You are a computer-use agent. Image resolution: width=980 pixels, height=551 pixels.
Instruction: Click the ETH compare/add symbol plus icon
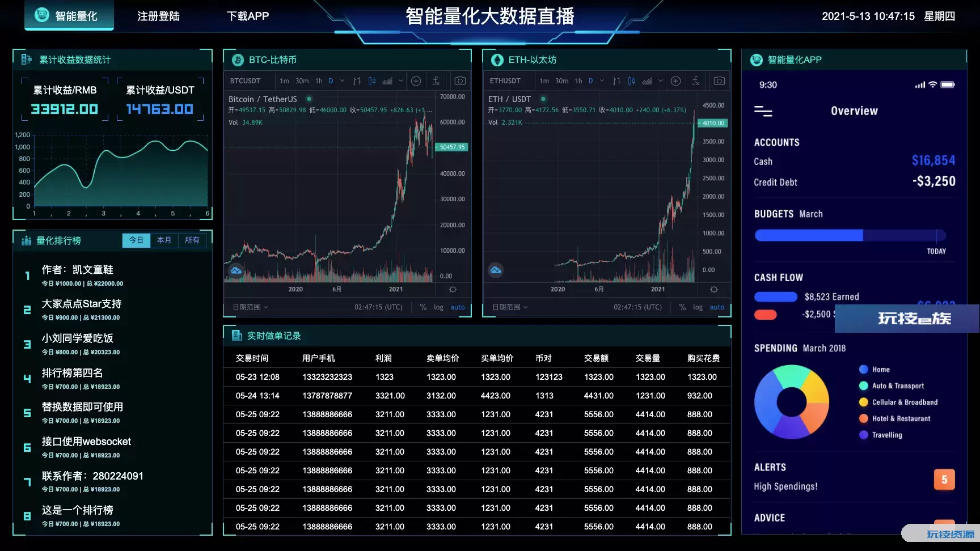[x=675, y=81]
